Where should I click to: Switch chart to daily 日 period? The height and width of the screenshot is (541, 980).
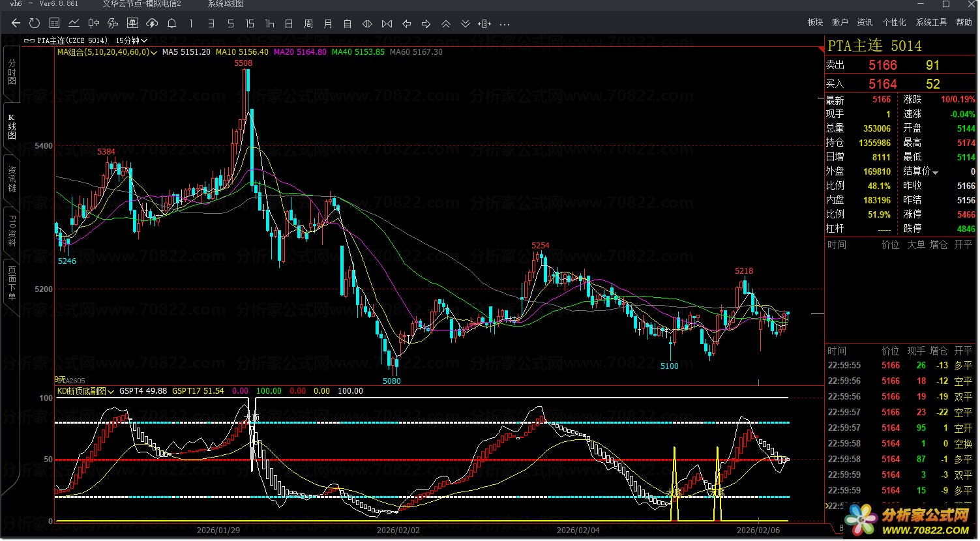coord(289,23)
